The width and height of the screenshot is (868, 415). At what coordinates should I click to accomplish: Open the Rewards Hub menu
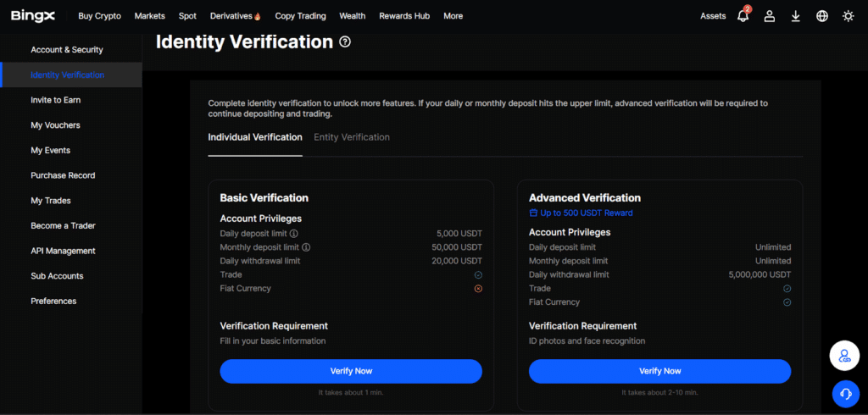click(404, 16)
